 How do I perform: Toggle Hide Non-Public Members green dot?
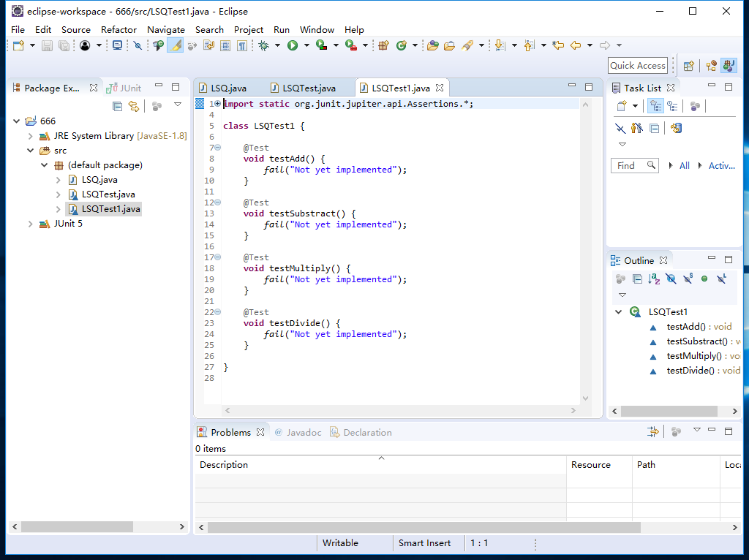click(x=704, y=279)
